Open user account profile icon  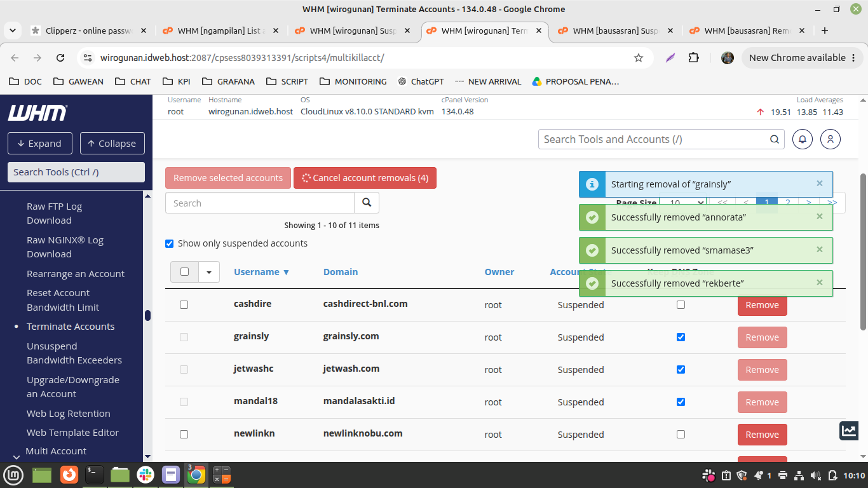click(831, 139)
